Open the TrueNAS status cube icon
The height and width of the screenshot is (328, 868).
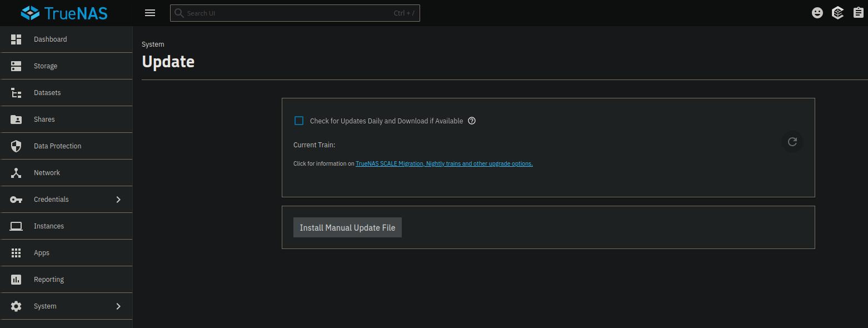pyautogui.click(x=837, y=13)
